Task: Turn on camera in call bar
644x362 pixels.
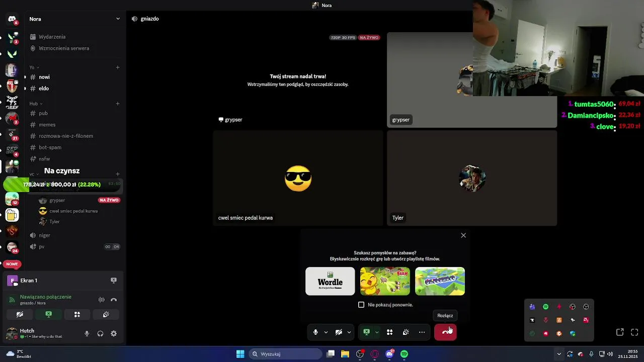Action: (339, 332)
